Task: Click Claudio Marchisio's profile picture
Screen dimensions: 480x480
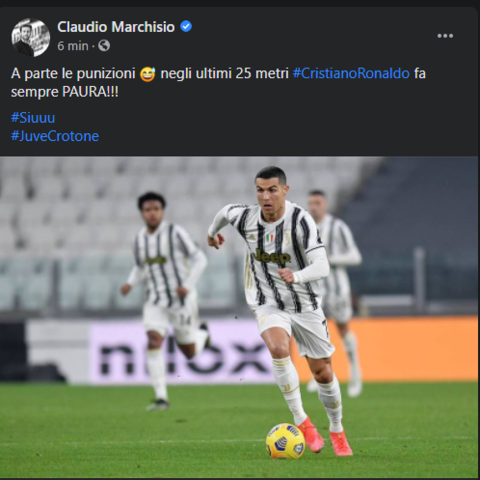Action: (x=31, y=37)
